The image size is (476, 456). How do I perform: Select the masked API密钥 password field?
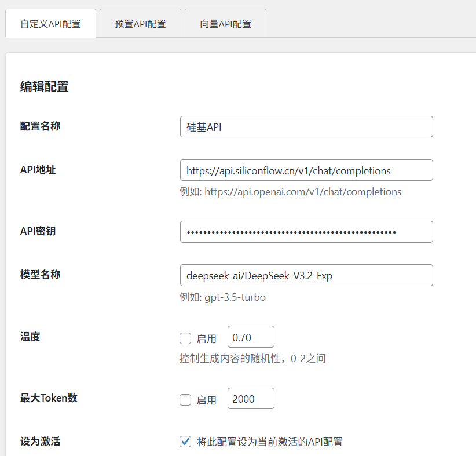click(x=306, y=232)
